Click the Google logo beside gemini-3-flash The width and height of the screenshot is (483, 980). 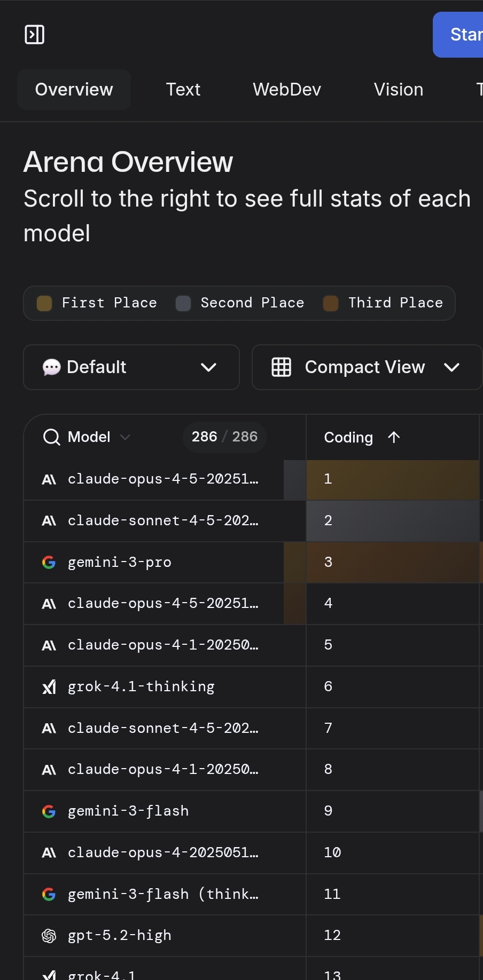pos(49,811)
